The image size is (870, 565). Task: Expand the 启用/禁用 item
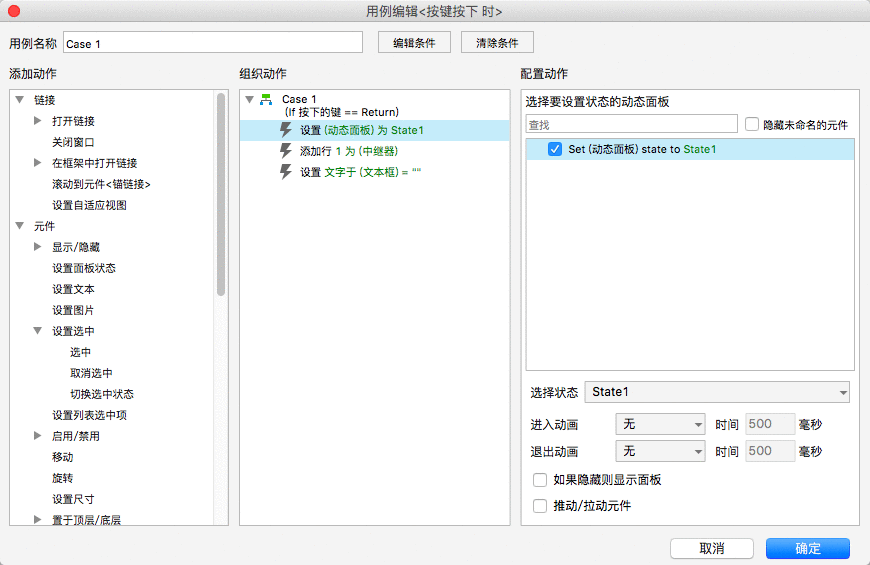coord(37,436)
